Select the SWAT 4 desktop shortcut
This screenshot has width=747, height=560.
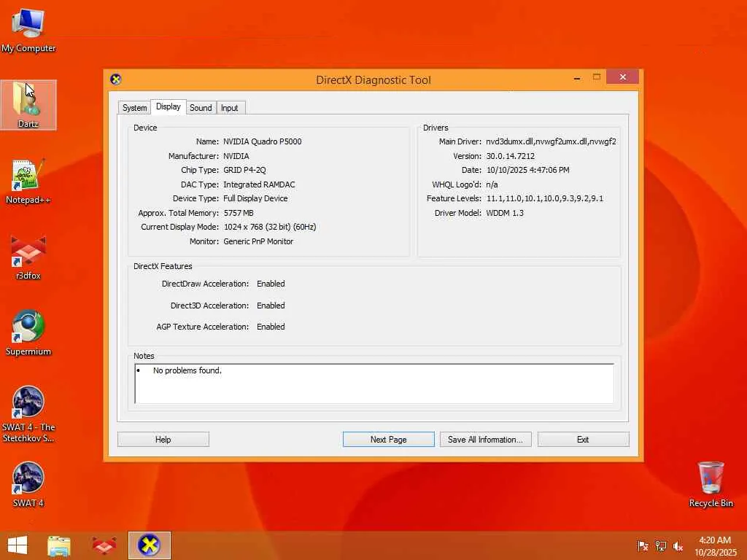pos(28,484)
